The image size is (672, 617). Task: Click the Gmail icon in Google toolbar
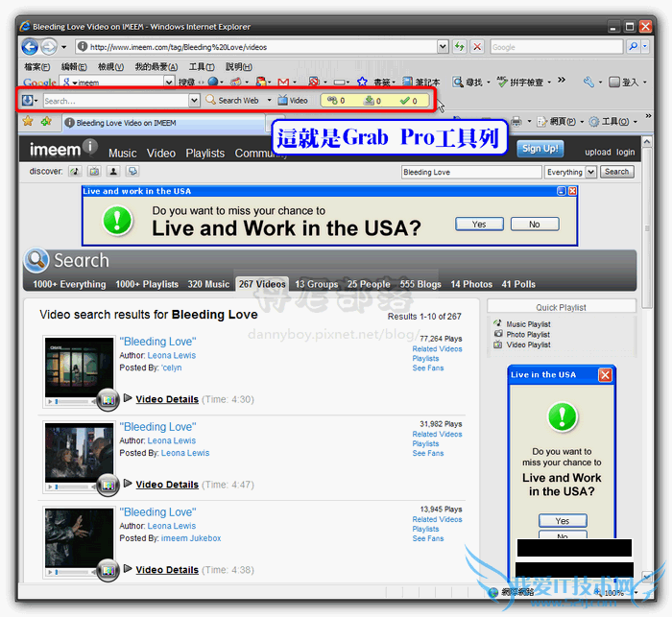point(283,82)
